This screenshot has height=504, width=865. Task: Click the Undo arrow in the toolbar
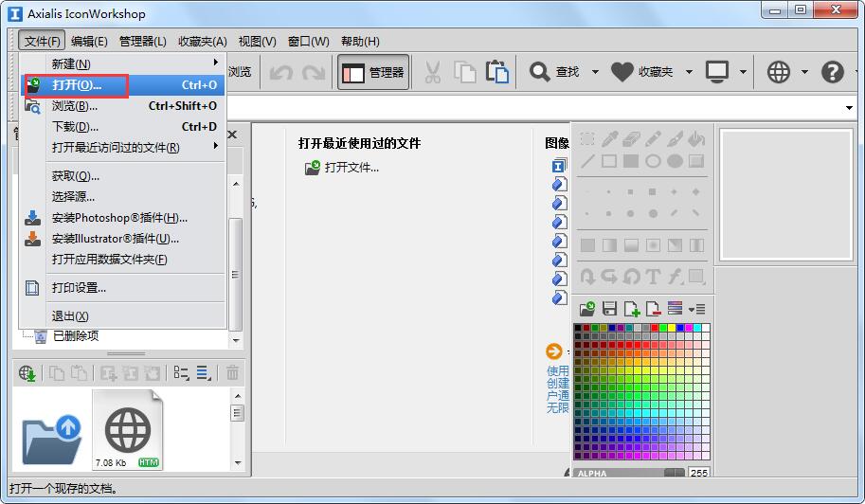click(x=280, y=72)
